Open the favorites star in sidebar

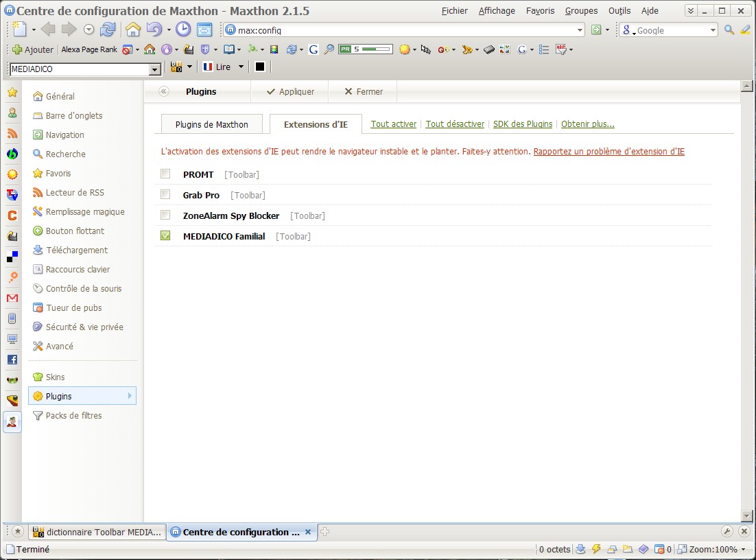pos(12,92)
